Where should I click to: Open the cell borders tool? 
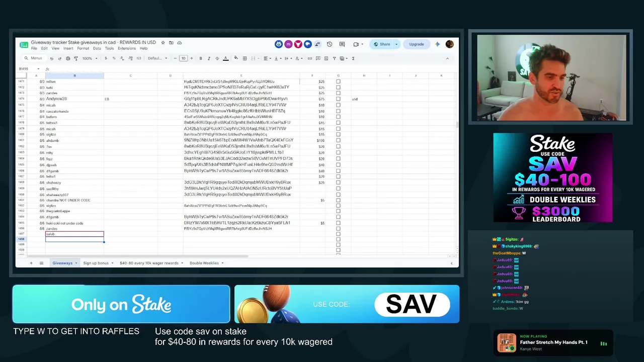(x=245, y=58)
